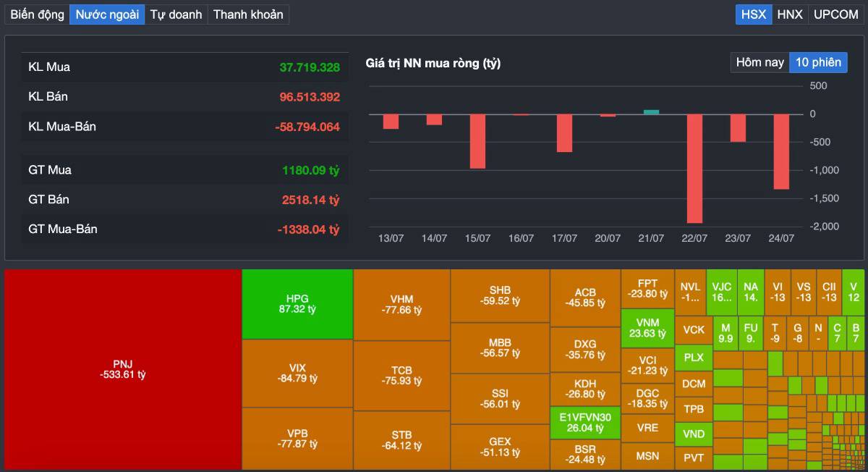Click the 21/07 green chart bar

click(651, 112)
